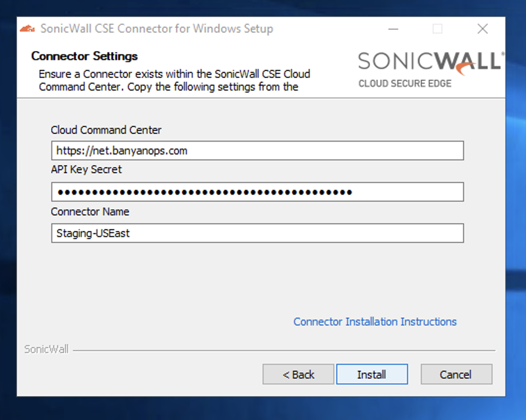
Task: Click the instruction text under Connector Settings
Action: point(174,81)
